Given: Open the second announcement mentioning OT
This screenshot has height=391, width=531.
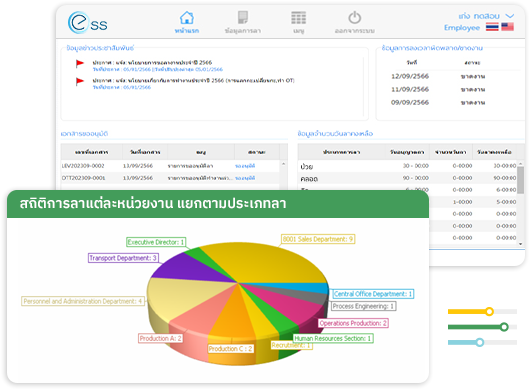Looking at the screenshot, I should point(193,81).
